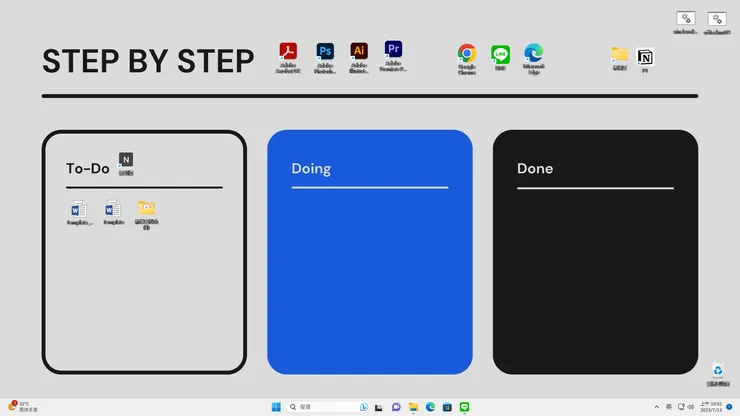740x416 pixels.
Task: Click the taskbar search box
Action: pyautogui.click(x=328, y=407)
